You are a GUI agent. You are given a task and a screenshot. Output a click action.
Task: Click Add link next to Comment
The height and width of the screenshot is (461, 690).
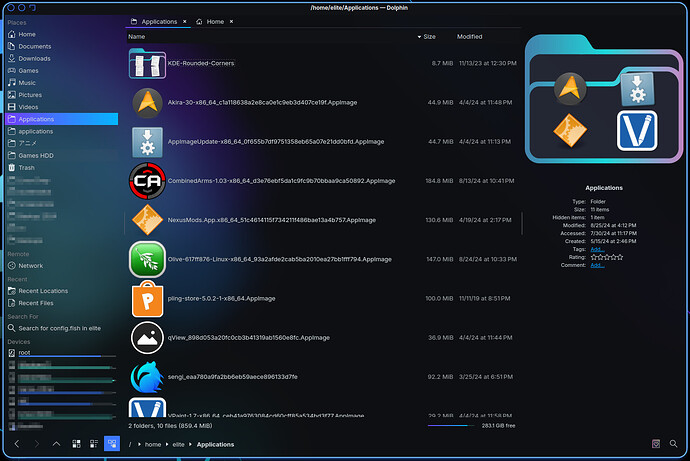tap(597, 265)
